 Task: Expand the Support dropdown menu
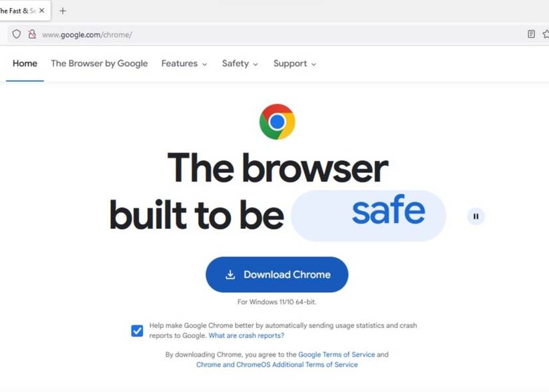click(x=295, y=63)
